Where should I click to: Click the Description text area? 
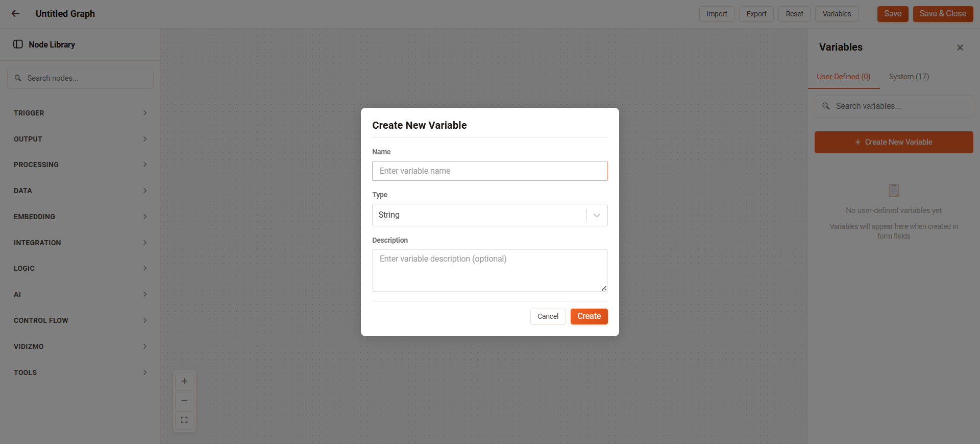pos(489,270)
